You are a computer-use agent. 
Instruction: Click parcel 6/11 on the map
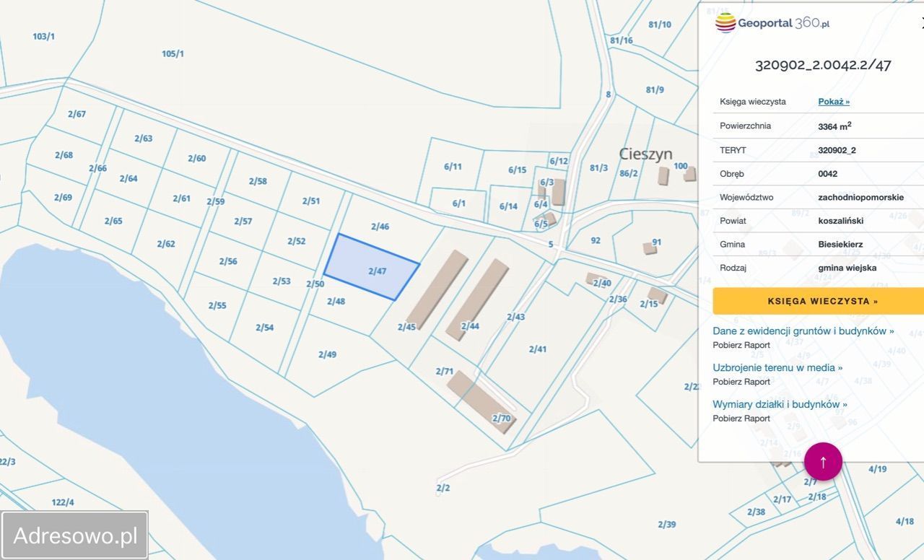[453, 167]
